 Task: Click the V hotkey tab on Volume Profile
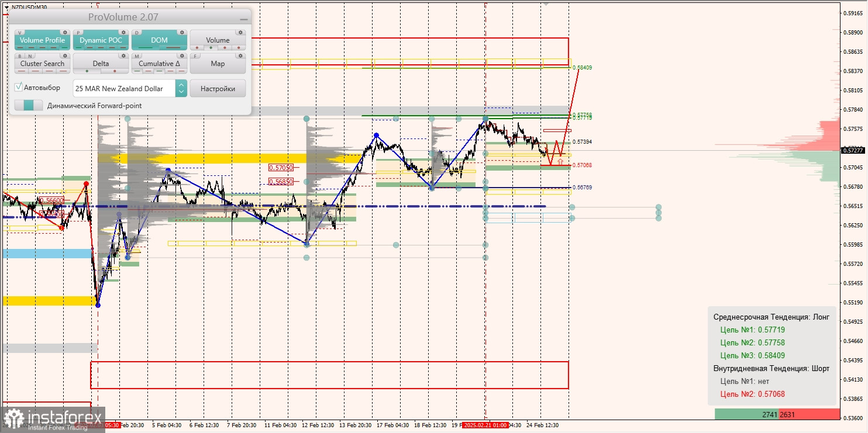(x=21, y=32)
